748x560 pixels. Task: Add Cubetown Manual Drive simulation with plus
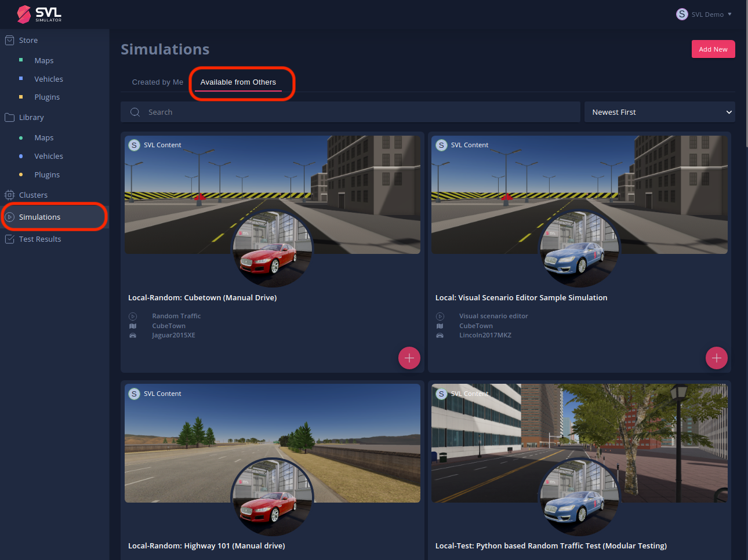[409, 358]
